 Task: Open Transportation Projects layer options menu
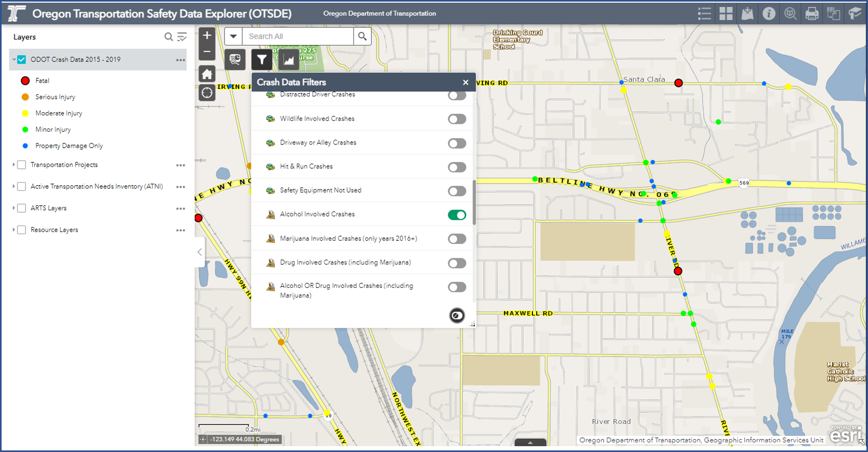pos(180,165)
